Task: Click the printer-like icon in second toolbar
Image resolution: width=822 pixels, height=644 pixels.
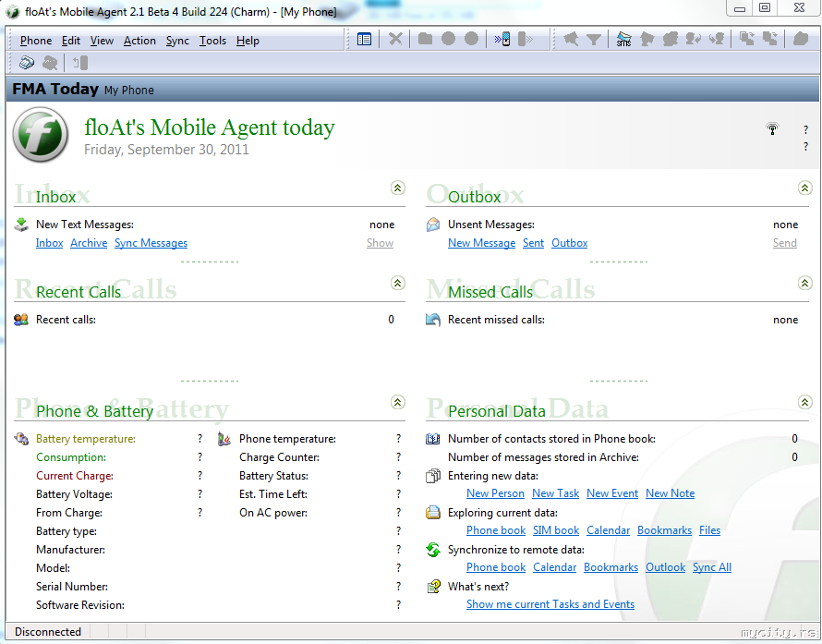Action: tap(26, 63)
